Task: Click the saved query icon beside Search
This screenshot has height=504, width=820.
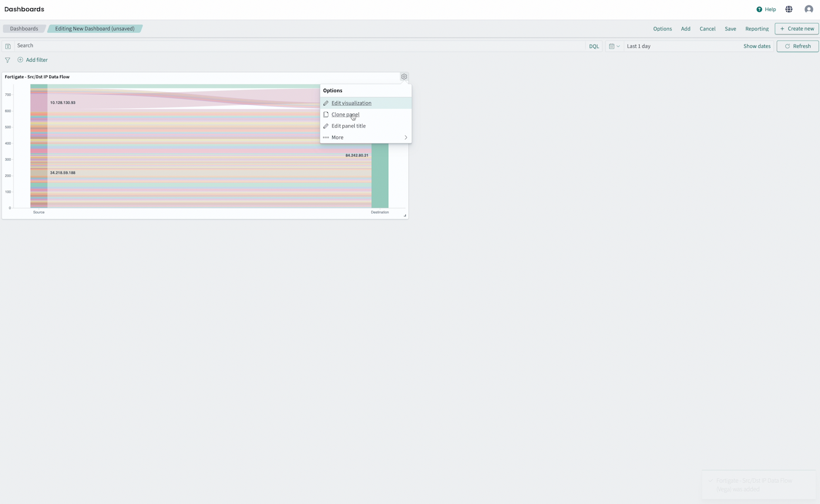Action: (x=8, y=46)
